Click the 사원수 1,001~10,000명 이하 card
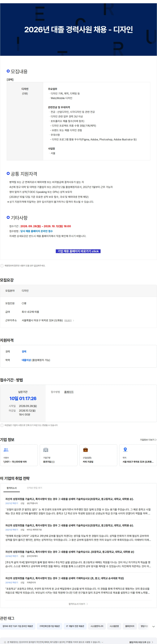Screen dimensions: 157x644 point(19,455)
